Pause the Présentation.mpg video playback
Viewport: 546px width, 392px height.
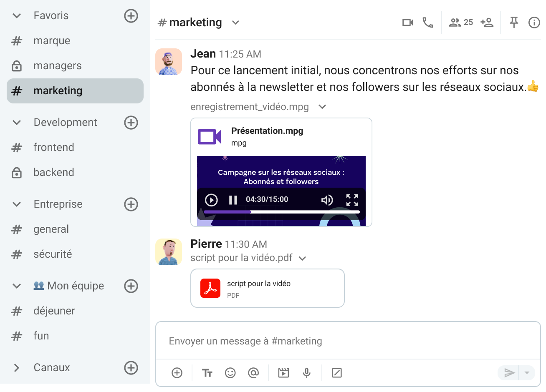[233, 199]
